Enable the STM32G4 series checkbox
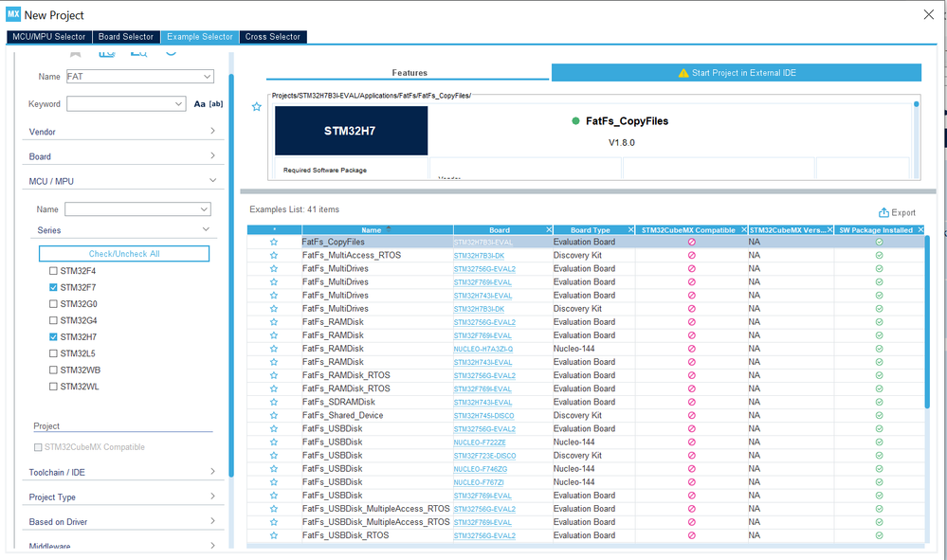The width and height of the screenshot is (947, 560). click(53, 320)
